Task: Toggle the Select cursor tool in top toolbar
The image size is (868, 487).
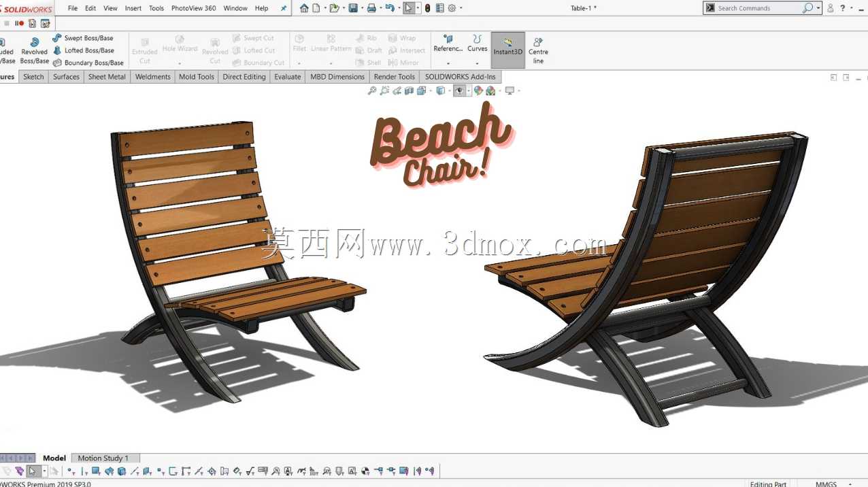Action: [408, 8]
